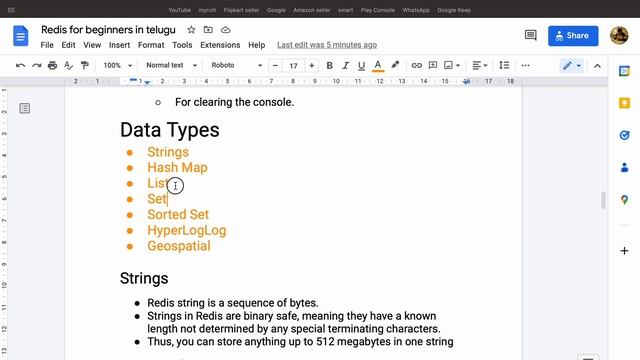Toggle underline formatting
The image size is (640, 360).
361,65
